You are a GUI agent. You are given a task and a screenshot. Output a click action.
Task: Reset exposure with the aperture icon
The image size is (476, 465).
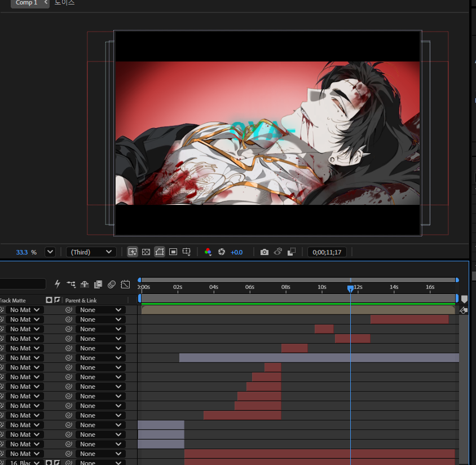[222, 252]
